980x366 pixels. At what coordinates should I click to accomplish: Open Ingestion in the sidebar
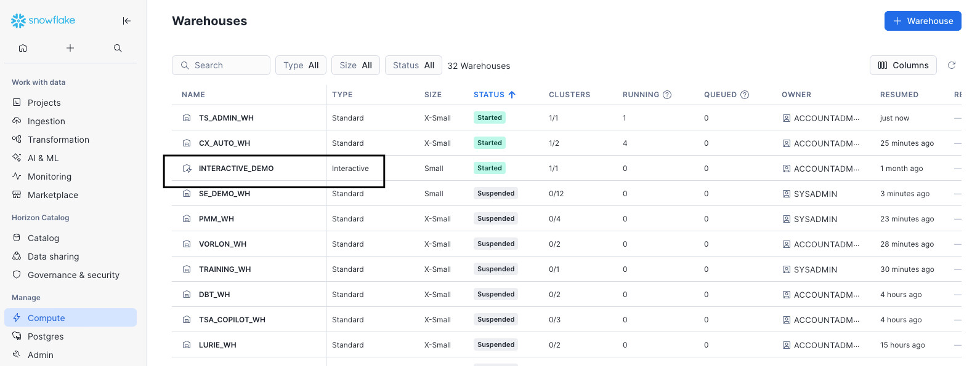click(70, 121)
